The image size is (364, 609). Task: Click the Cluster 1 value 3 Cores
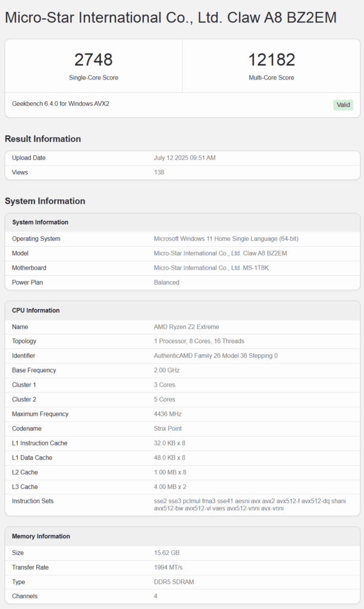tap(164, 385)
